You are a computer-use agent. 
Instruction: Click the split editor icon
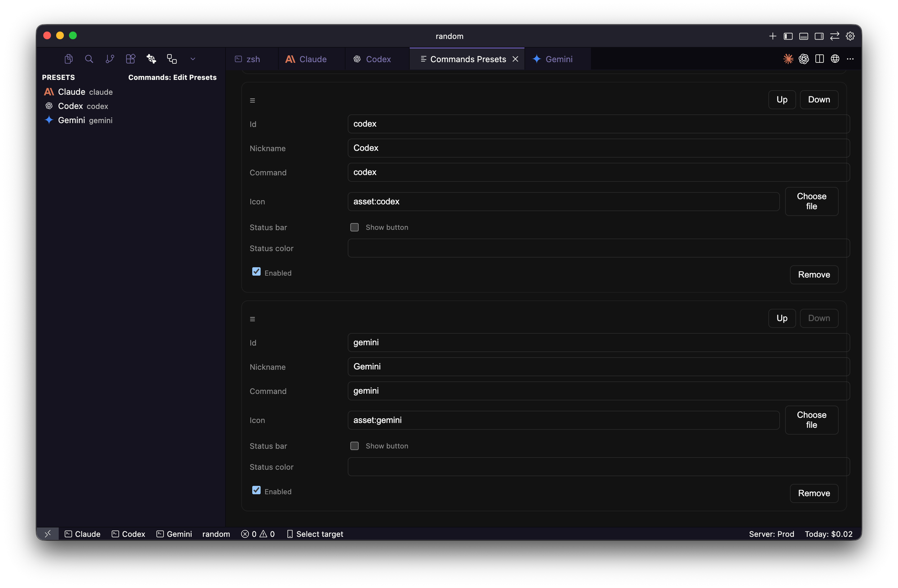pyautogui.click(x=819, y=59)
